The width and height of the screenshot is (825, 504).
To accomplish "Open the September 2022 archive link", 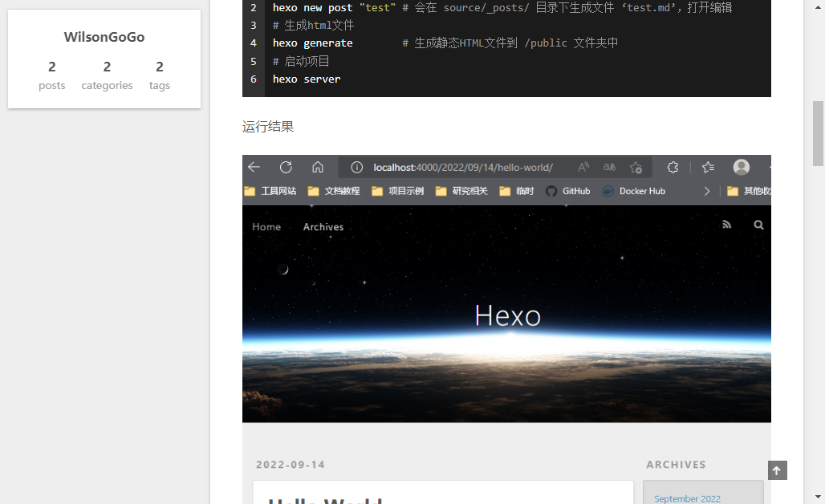I will click(x=687, y=498).
